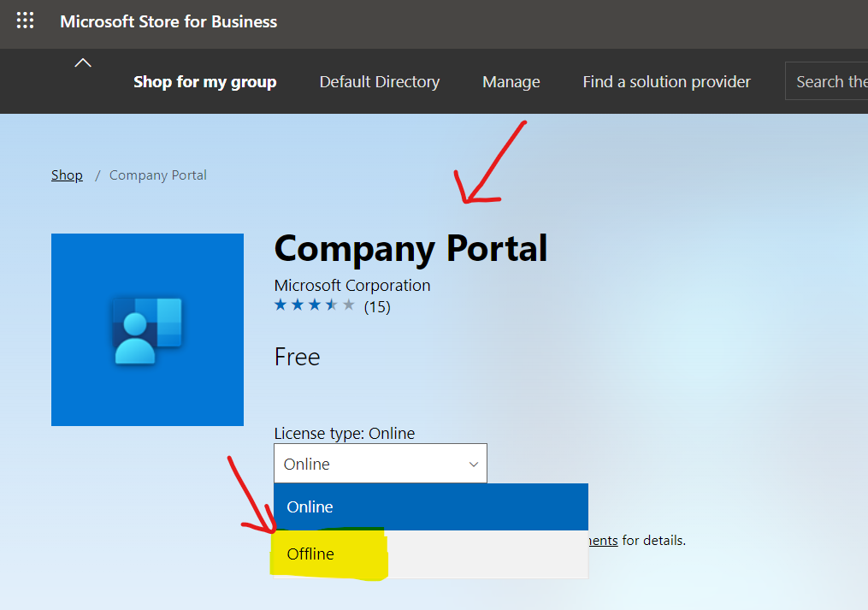868x610 pixels.
Task: Click the Company Portal breadcrumb text
Action: pyautogui.click(x=157, y=175)
